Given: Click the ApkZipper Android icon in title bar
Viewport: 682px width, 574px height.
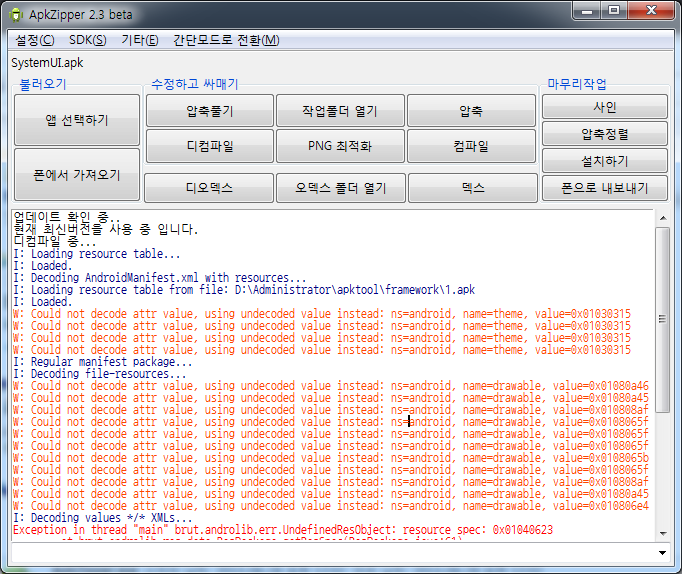Looking at the screenshot, I should (x=15, y=14).
